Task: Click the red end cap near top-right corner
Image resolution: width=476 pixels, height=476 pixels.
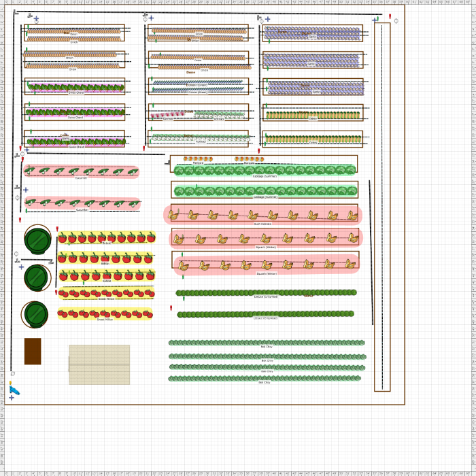Action: pyautogui.click(x=390, y=16)
